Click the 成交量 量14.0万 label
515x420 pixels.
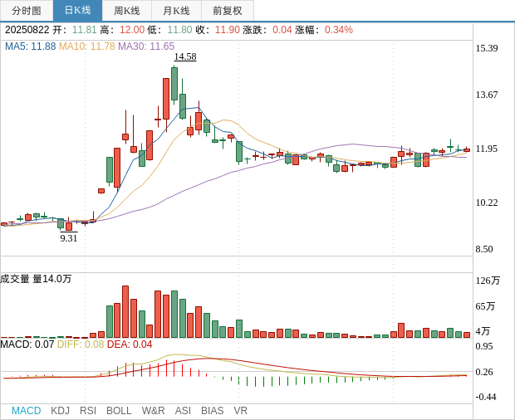[36, 279]
